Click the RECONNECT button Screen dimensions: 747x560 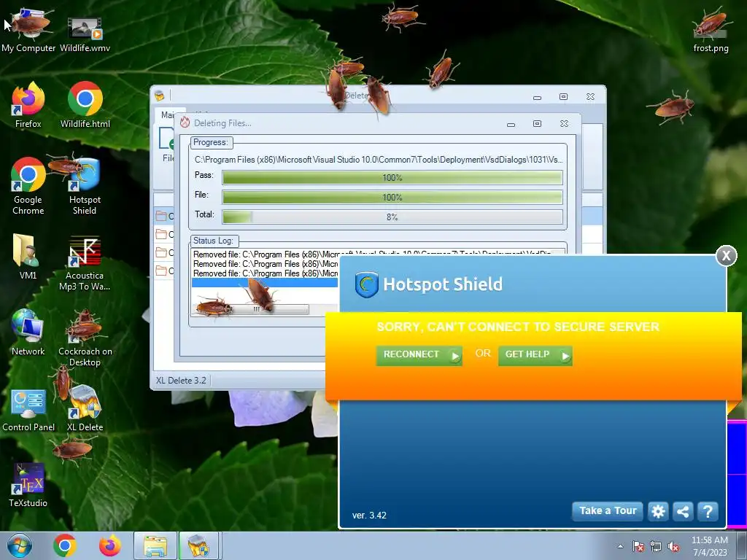419,355
